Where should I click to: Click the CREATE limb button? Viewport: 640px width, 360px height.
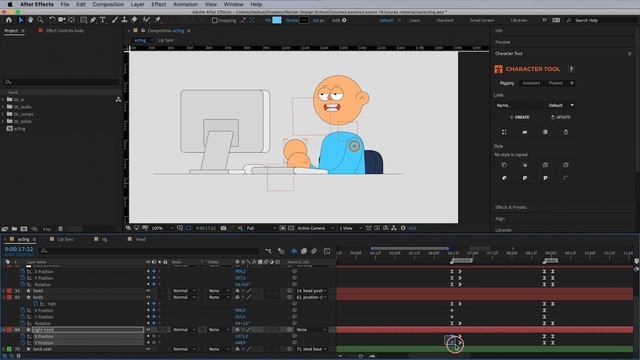pos(520,117)
